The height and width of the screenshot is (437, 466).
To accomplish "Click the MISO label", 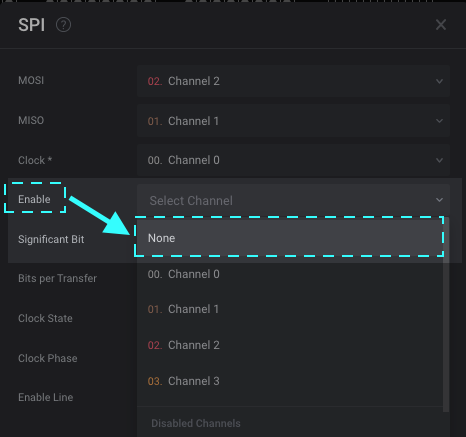I will 31,120.
